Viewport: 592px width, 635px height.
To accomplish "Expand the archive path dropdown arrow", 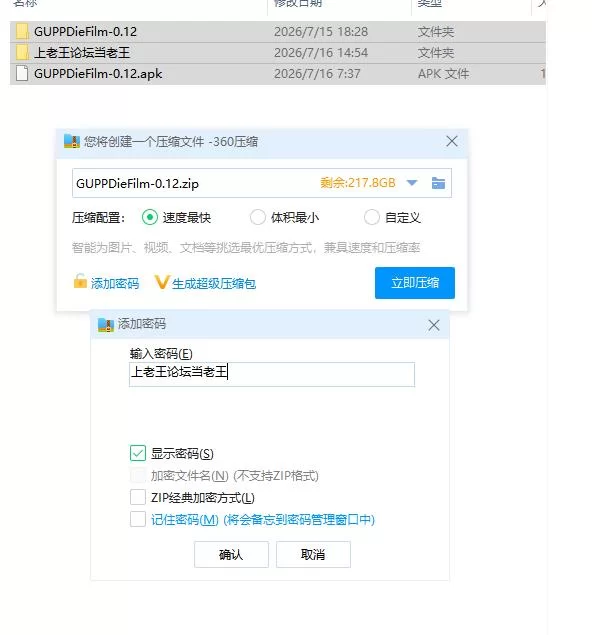I will (412, 183).
